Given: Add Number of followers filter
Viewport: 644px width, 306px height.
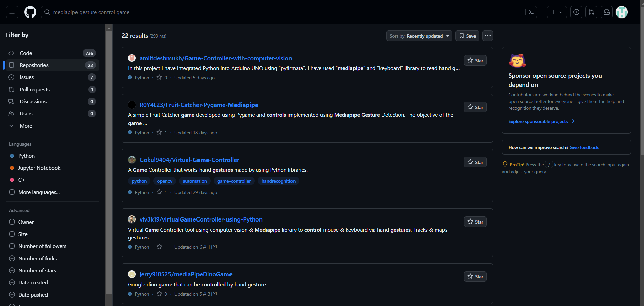Looking at the screenshot, I should (52, 246).
